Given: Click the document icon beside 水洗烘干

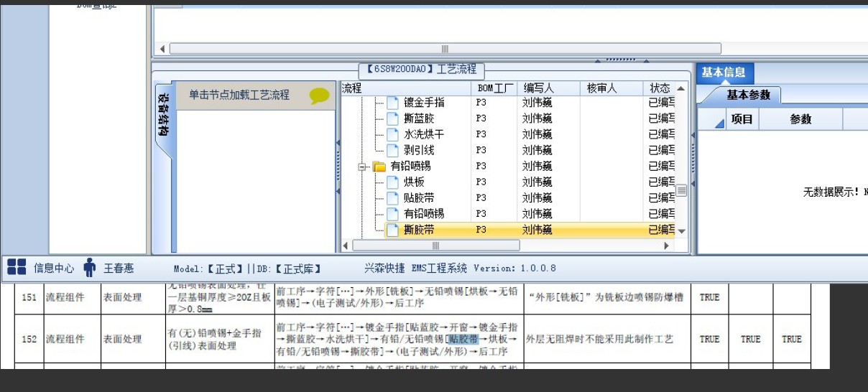Looking at the screenshot, I should [x=392, y=134].
